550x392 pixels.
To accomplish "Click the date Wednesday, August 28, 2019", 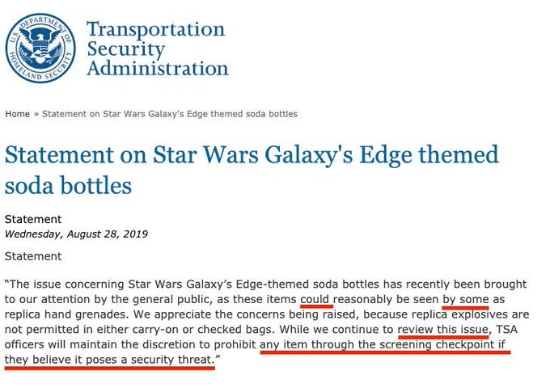I will click(x=76, y=234).
